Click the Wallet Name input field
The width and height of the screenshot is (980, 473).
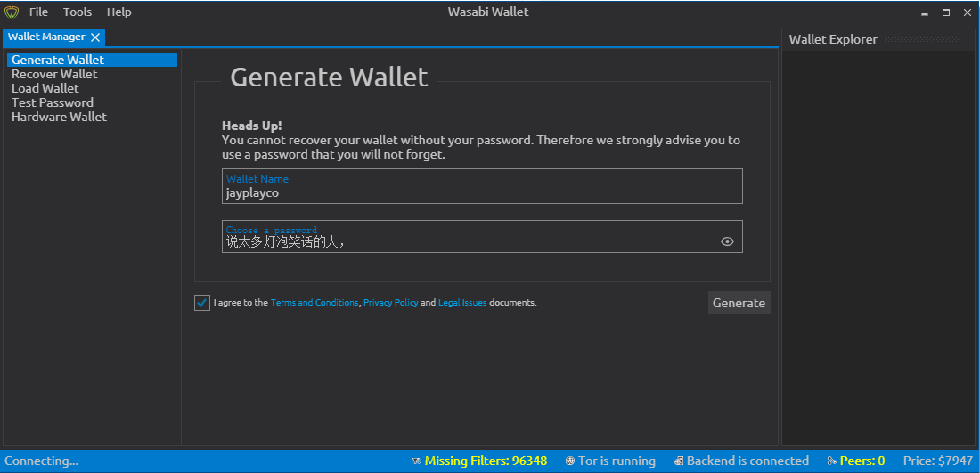pos(482,186)
